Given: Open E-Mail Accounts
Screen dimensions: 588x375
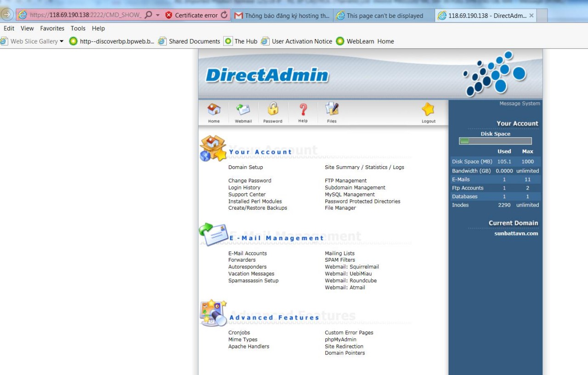Looking at the screenshot, I should coord(248,253).
